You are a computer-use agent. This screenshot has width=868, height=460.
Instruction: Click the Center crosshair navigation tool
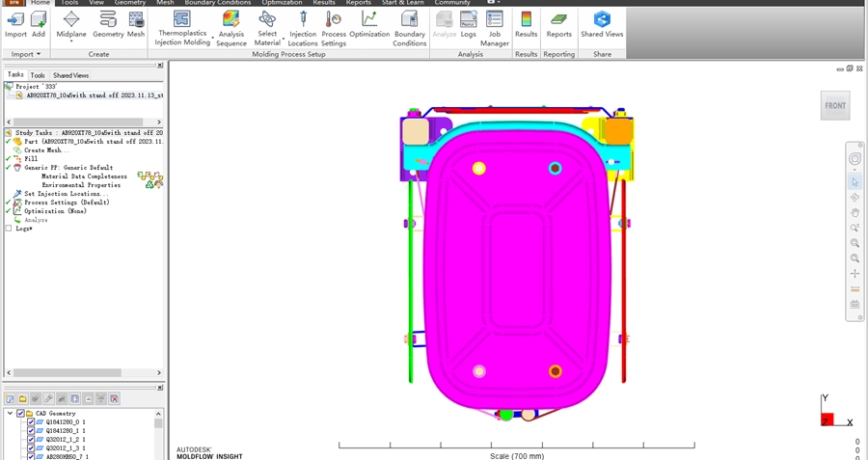point(854,274)
